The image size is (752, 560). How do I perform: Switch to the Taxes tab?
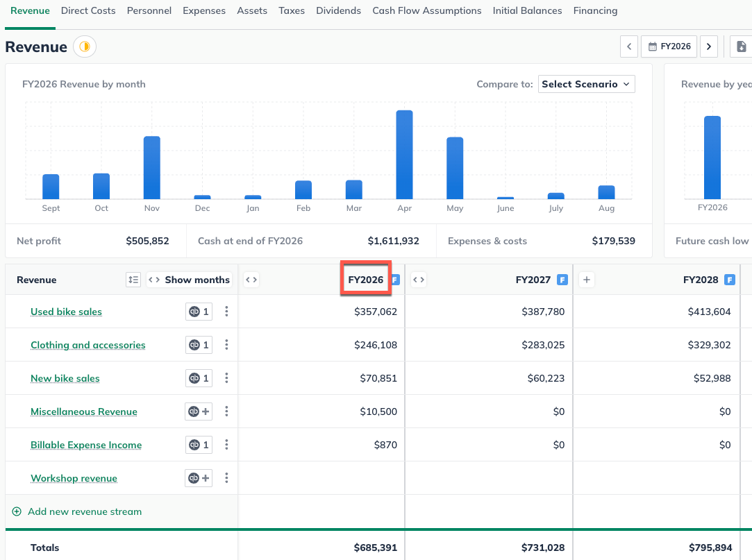tap(292, 10)
